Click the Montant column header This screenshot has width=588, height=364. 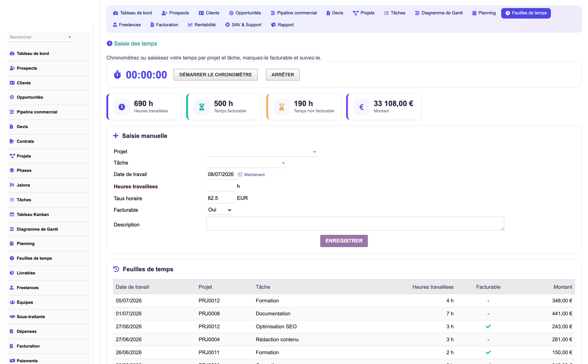[563, 287]
